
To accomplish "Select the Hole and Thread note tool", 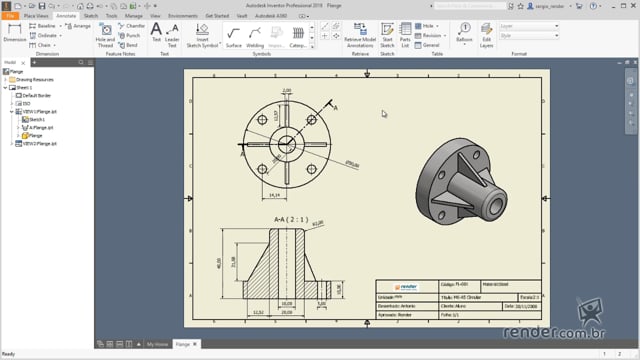I will (x=105, y=36).
